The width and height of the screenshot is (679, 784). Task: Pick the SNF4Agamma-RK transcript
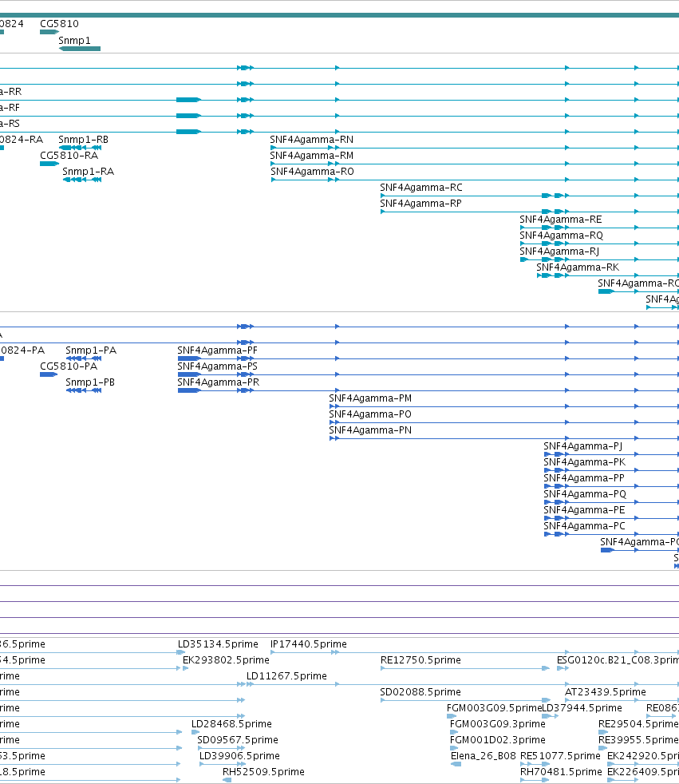click(x=578, y=267)
